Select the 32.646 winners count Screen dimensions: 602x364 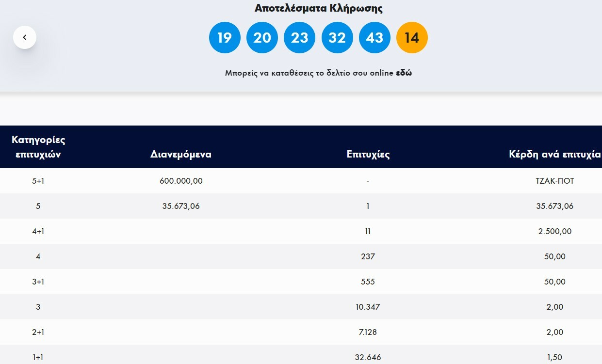click(x=368, y=357)
